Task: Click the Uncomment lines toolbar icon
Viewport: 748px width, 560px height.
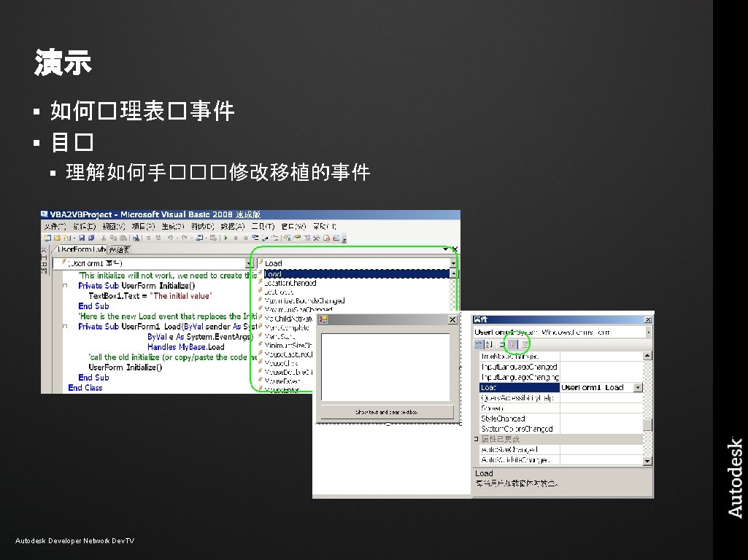Action: point(158,238)
